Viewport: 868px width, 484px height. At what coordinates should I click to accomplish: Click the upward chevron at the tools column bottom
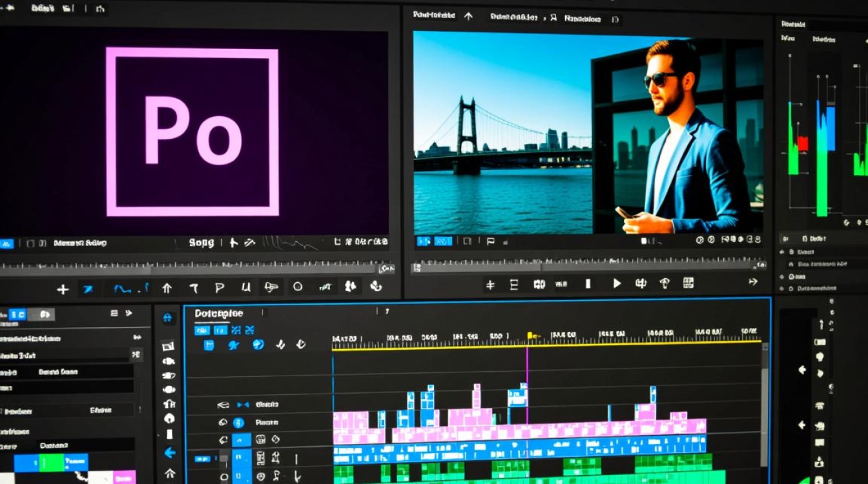pos(170,474)
